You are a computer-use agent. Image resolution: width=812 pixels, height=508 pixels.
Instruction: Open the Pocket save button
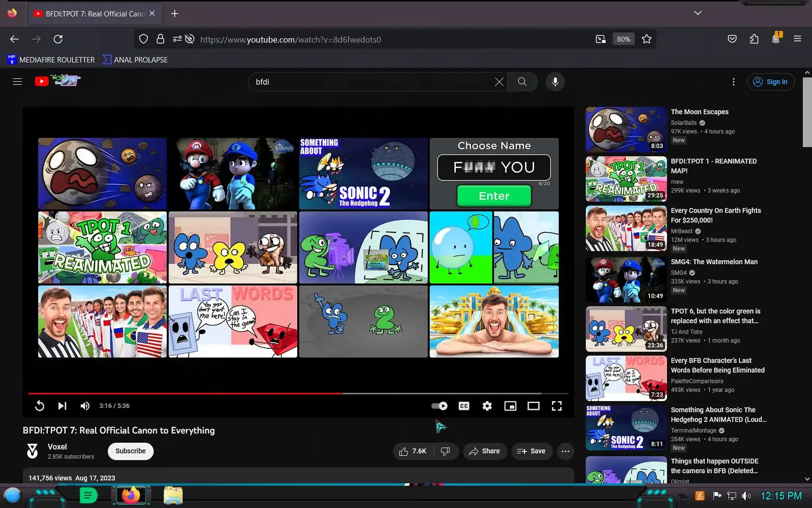coord(732,39)
